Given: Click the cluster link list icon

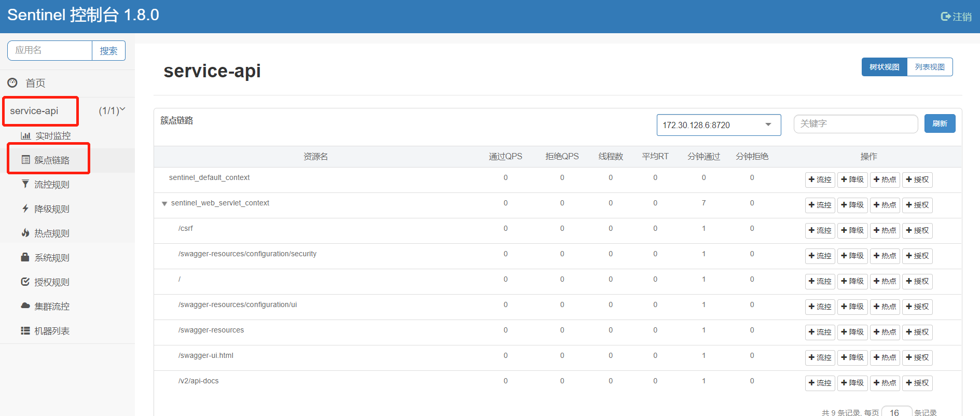Looking at the screenshot, I should (25, 160).
